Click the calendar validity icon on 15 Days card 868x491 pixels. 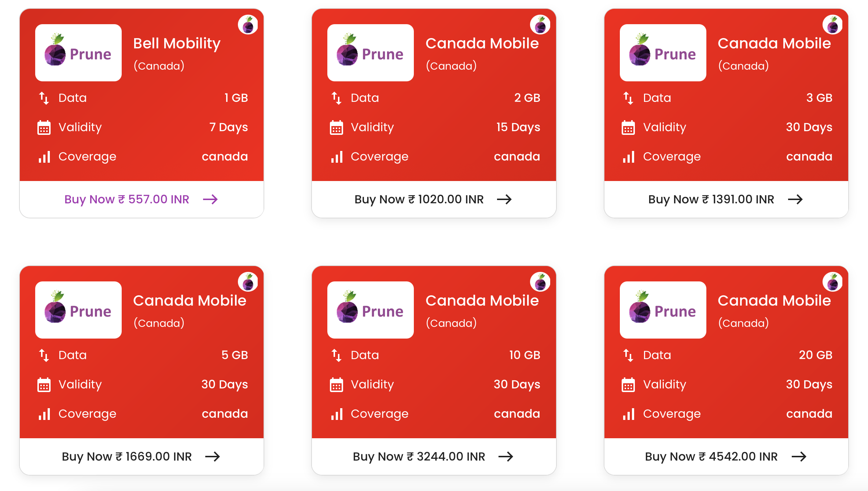336,128
